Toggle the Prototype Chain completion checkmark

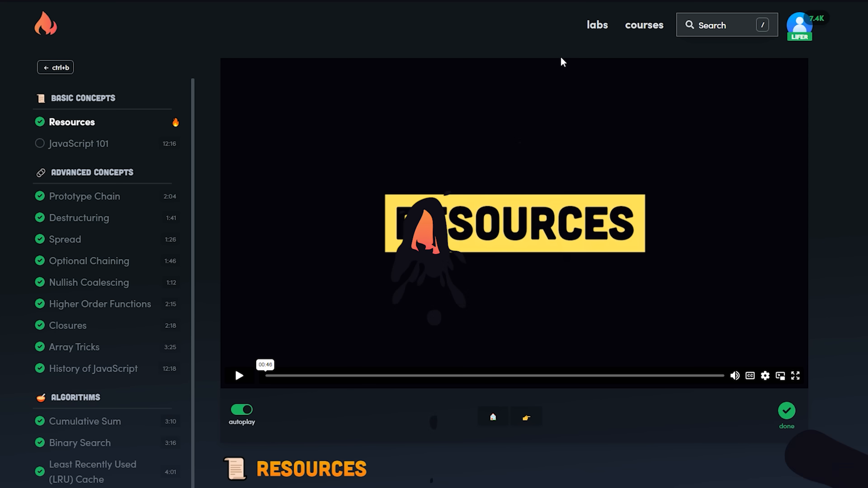[x=40, y=196]
